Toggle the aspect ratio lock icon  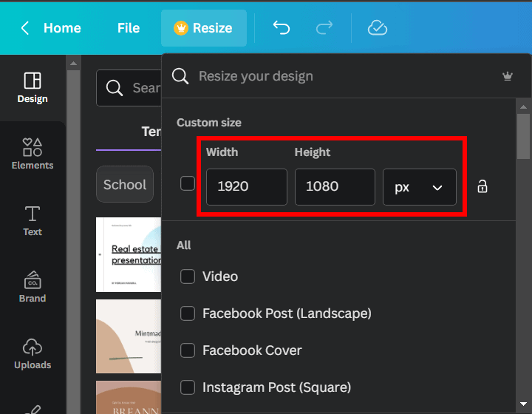pos(482,186)
